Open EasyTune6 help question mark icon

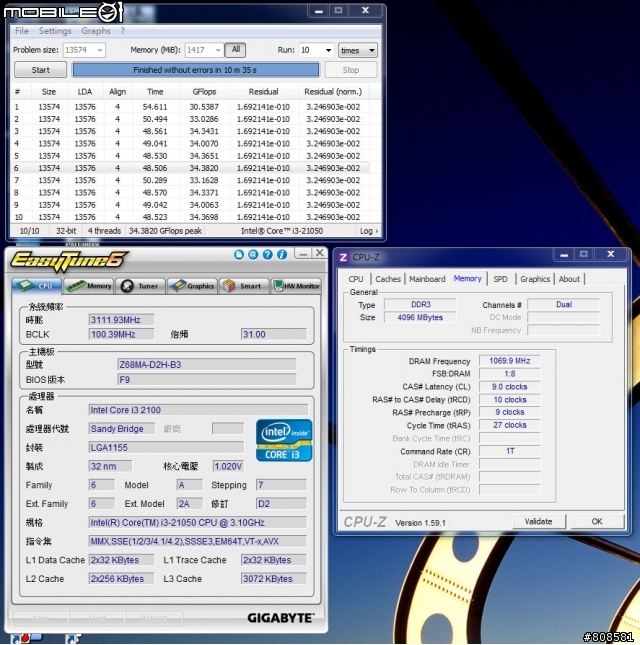click(267, 255)
